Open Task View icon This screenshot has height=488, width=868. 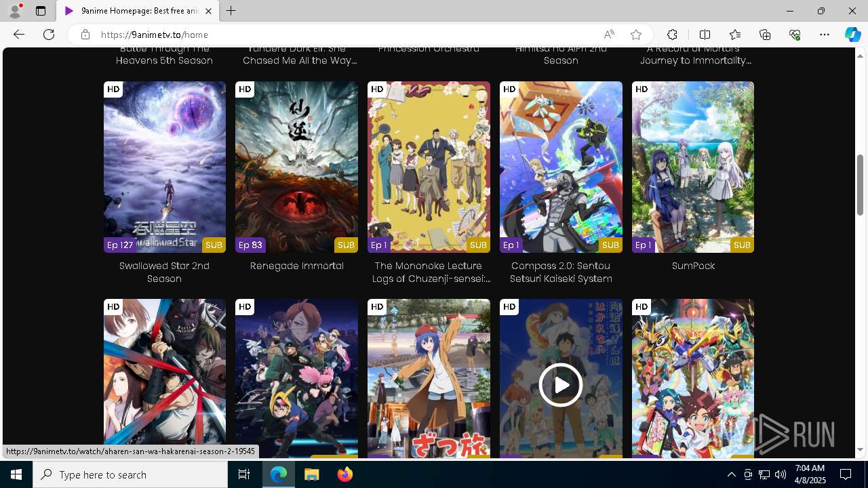coord(244,474)
